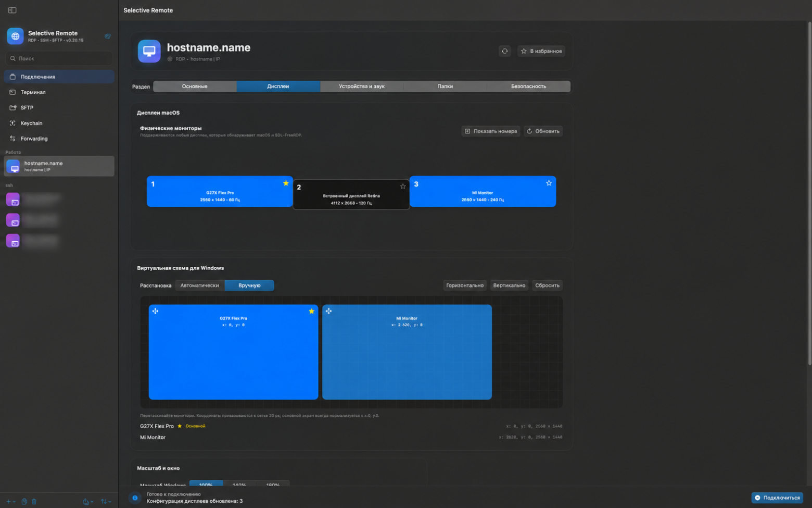Viewport: 812px width, 508px height.
Task: Click the Подключиться button
Action: 777,498
